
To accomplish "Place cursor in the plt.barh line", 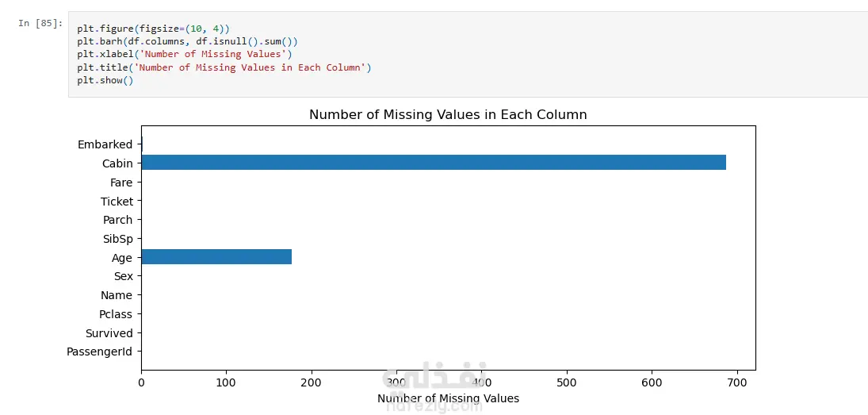I will [187, 41].
